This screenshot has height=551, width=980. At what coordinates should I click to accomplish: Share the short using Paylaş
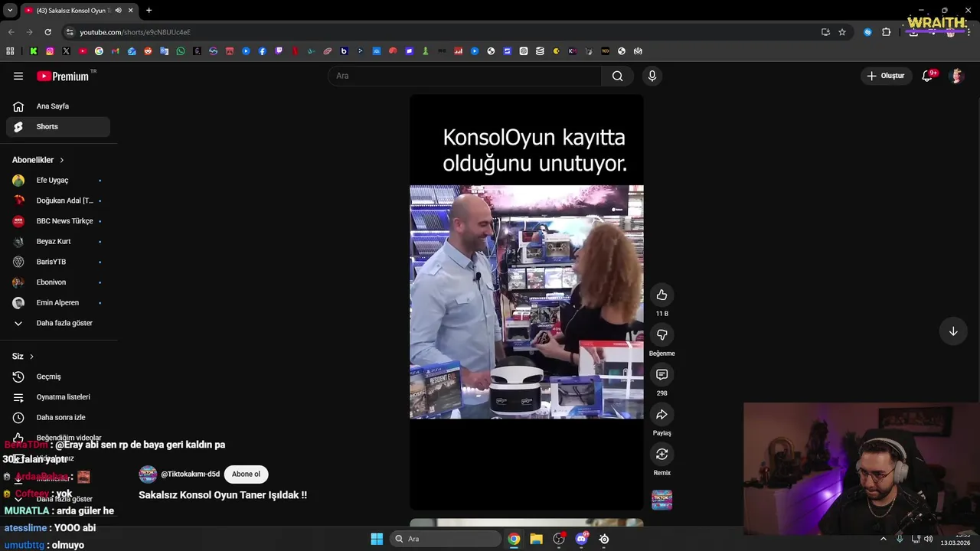pyautogui.click(x=661, y=415)
